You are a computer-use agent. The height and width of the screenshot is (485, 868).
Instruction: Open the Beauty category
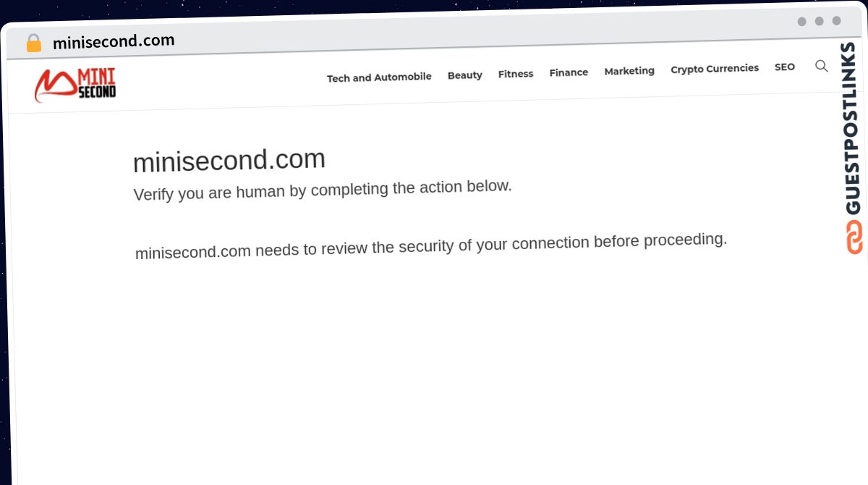point(464,75)
